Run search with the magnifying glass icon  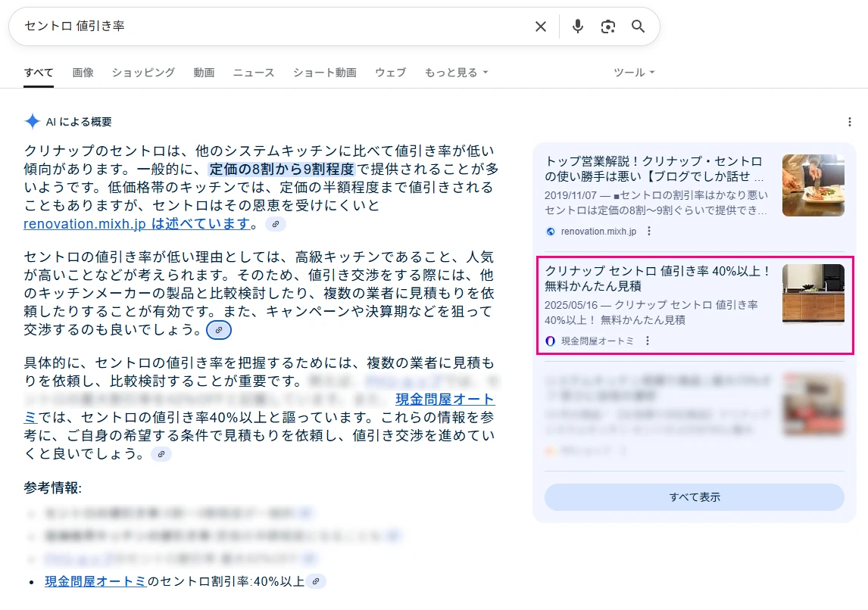click(639, 26)
